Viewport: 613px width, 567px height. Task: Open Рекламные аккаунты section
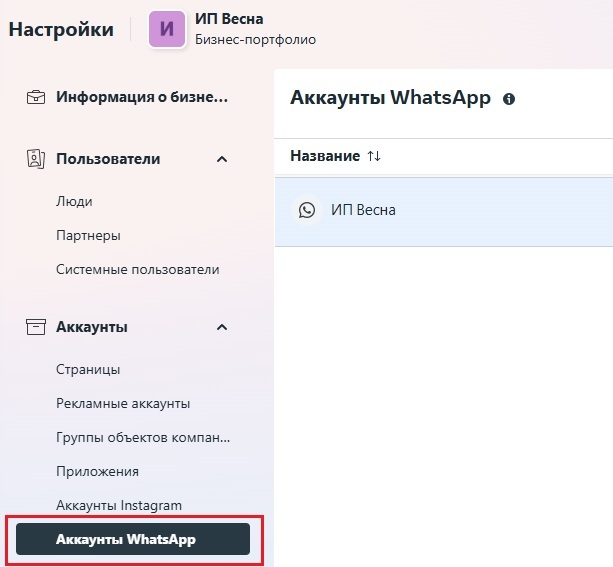123,403
